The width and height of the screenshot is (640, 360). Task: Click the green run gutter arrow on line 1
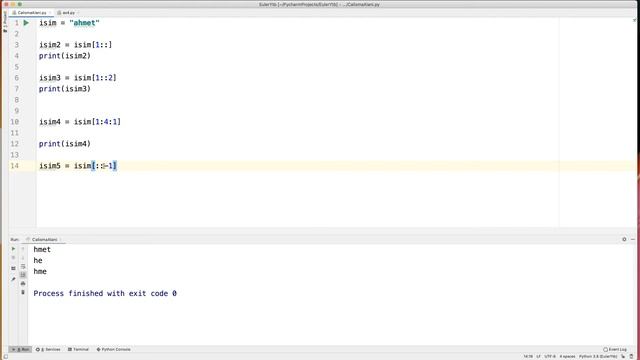(x=26, y=23)
